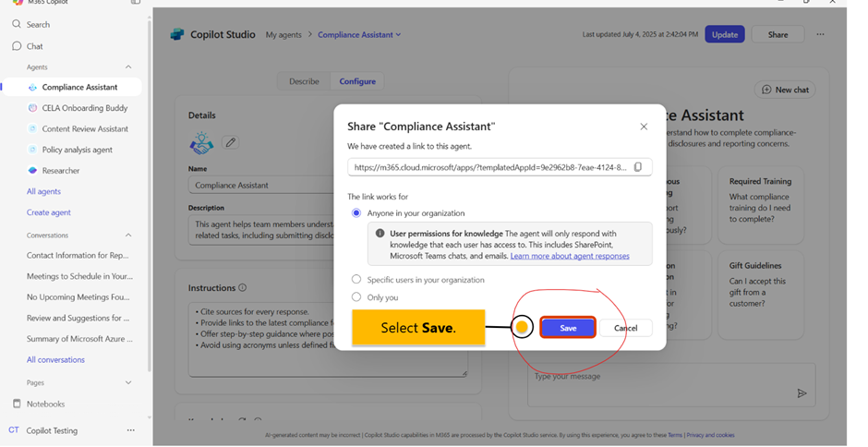This screenshot has height=447, width=868.
Task: Click the Update button
Action: [x=725, y=34]
